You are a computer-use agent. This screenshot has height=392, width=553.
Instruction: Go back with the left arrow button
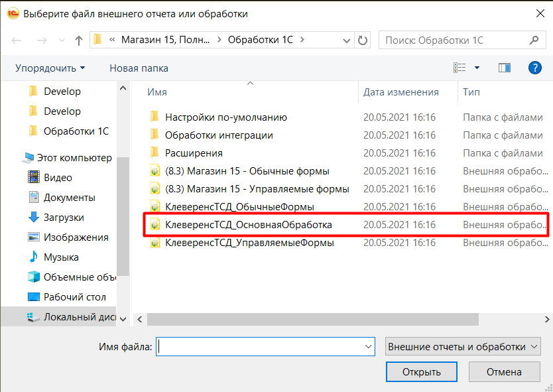(17, 40)
